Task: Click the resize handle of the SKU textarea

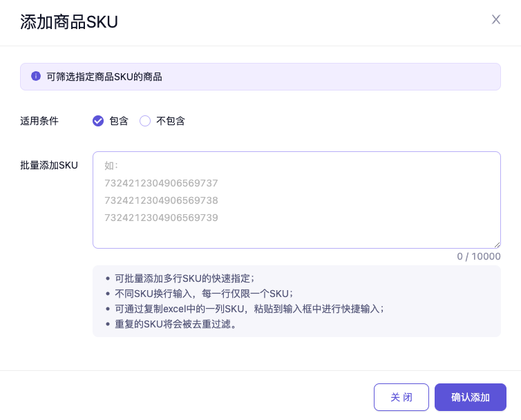Action: 496,244
